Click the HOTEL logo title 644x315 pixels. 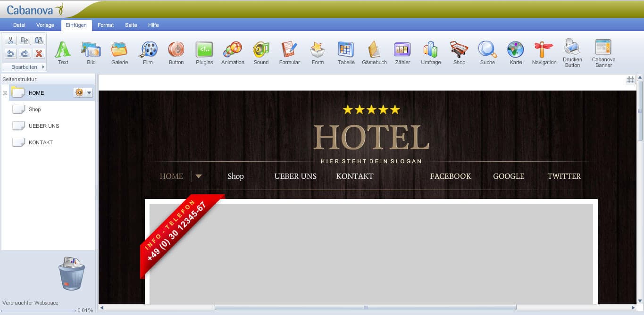coord(371,137)
